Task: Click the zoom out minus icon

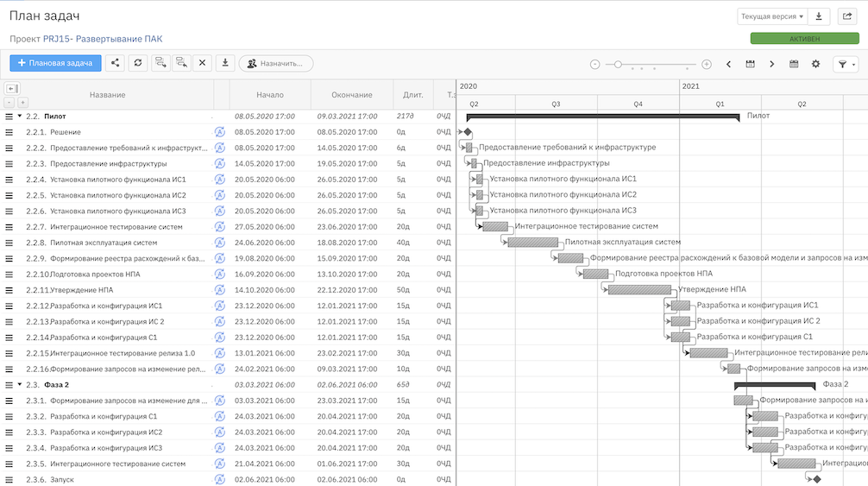Action: (x=595, y=64)
